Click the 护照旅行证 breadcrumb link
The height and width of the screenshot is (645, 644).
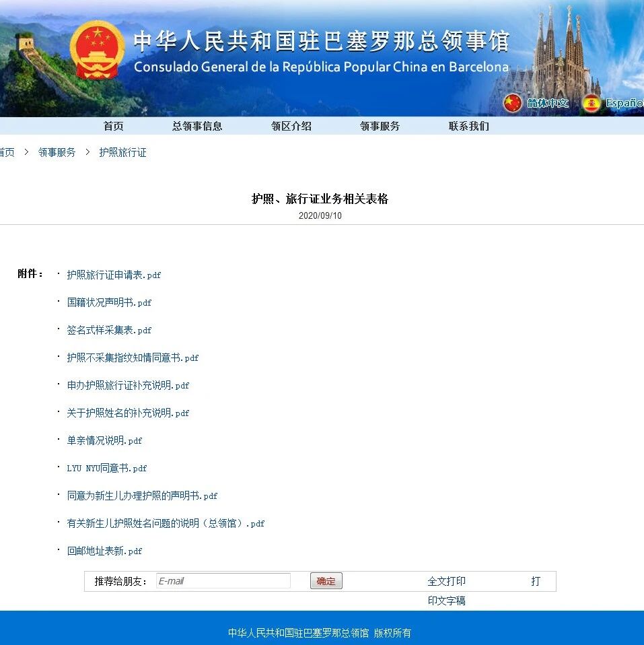click(122, 151)
